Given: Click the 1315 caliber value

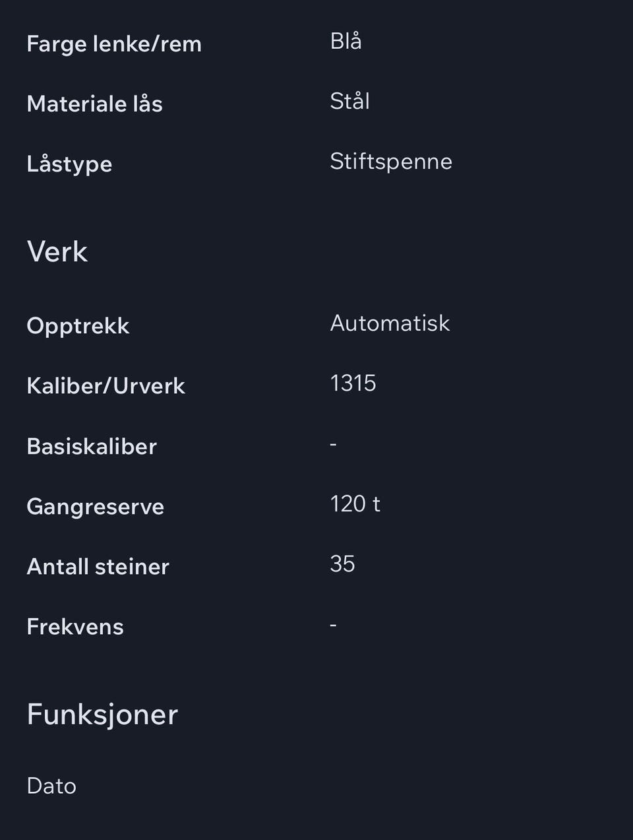Looking at the screenshot, I should (x=353, y=383).
